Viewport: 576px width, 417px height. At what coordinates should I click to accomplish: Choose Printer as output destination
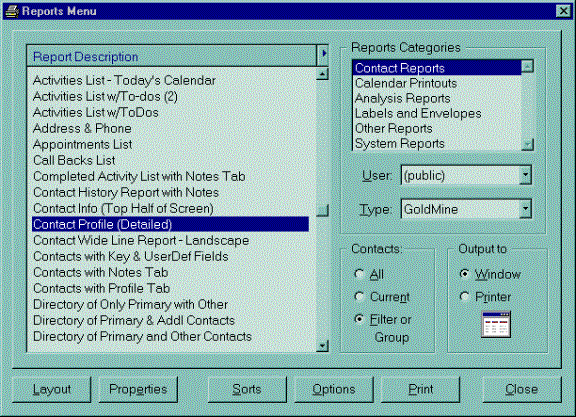pyautogui.click(x=464, y=296)
